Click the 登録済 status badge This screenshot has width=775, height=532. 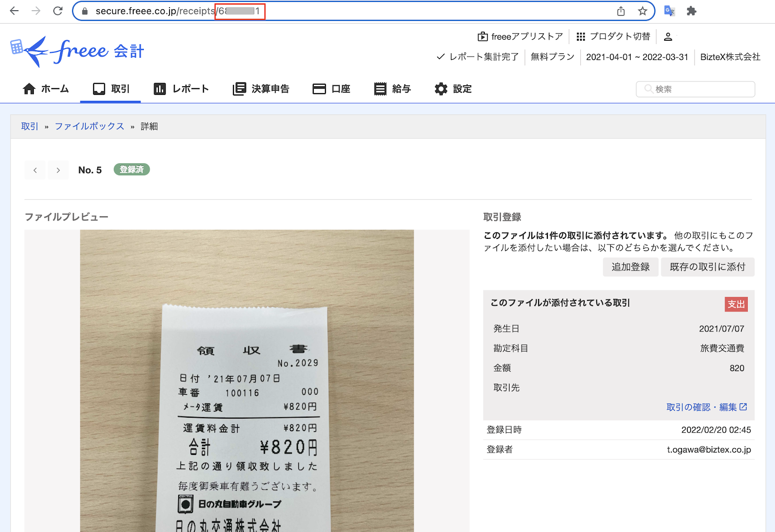132,170
